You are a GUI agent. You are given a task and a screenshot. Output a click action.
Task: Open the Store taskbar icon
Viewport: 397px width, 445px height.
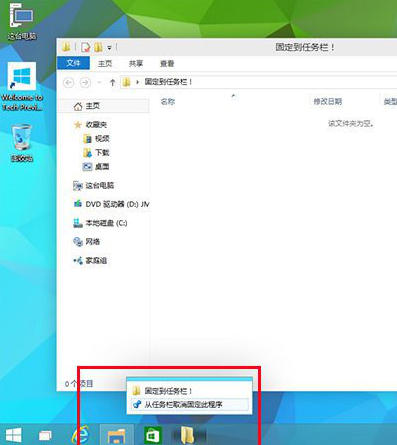point(153,435)
